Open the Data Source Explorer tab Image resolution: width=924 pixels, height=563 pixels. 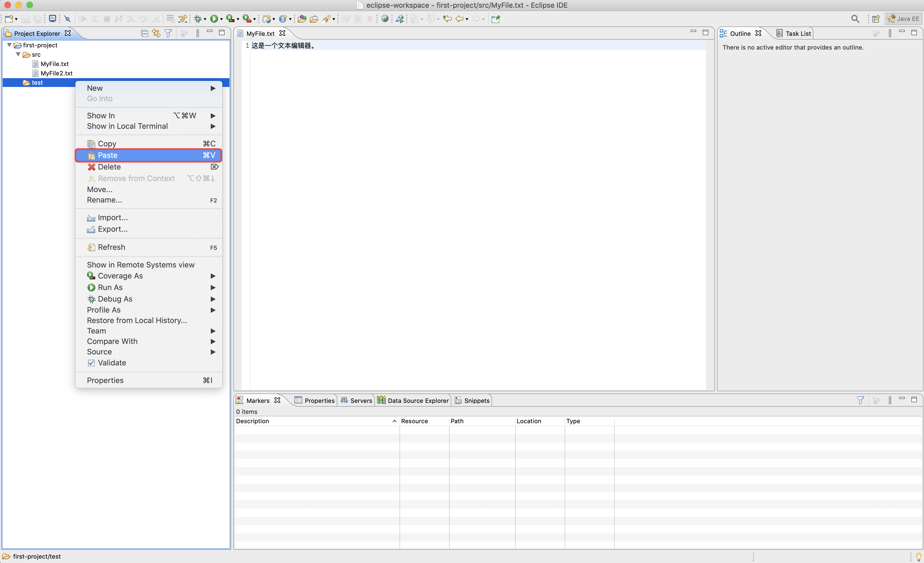[413, 401]
